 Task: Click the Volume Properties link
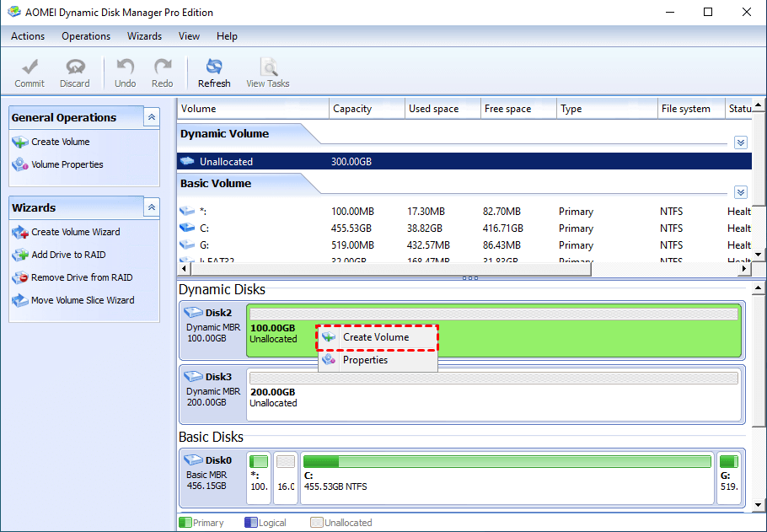[67, 164]
